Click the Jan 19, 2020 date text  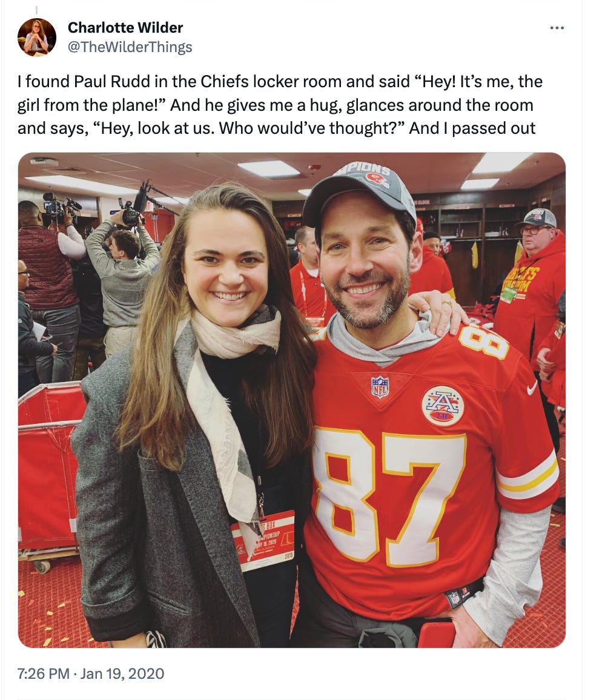(122, 673)
